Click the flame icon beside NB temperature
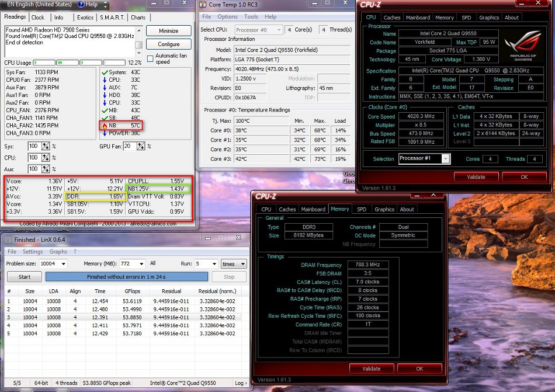Image resolution: width=555 pixels, height=392 pixels. coord(105,125)
